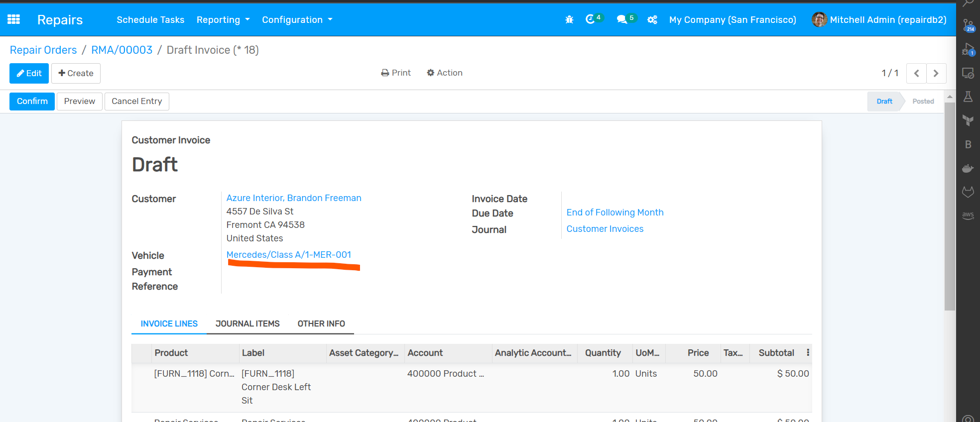
Task: Open the Terraform icon in sidebar
Action: [x=968, y=120]
